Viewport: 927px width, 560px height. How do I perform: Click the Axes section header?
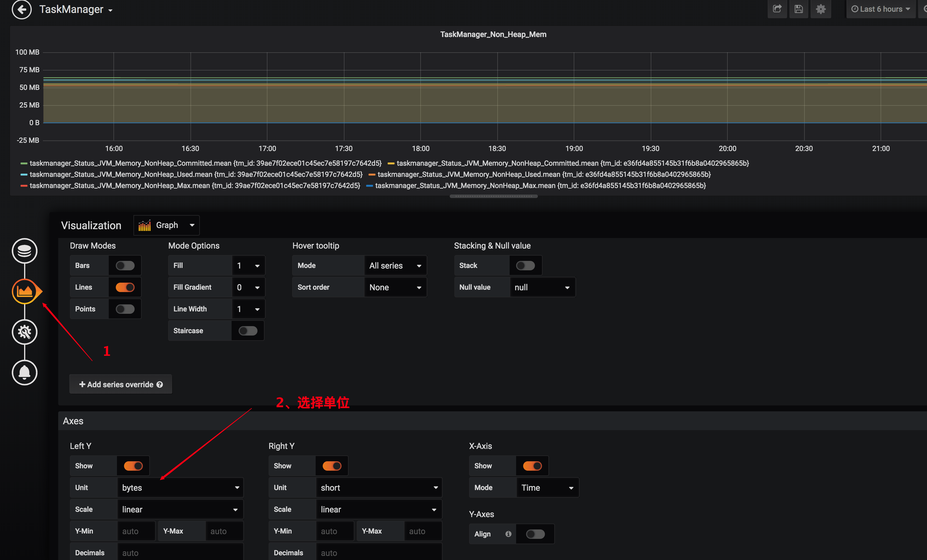point(493,421)
